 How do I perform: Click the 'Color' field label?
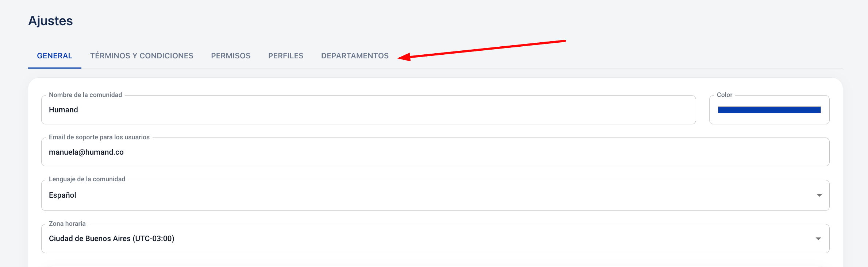[x=725, y=95]
